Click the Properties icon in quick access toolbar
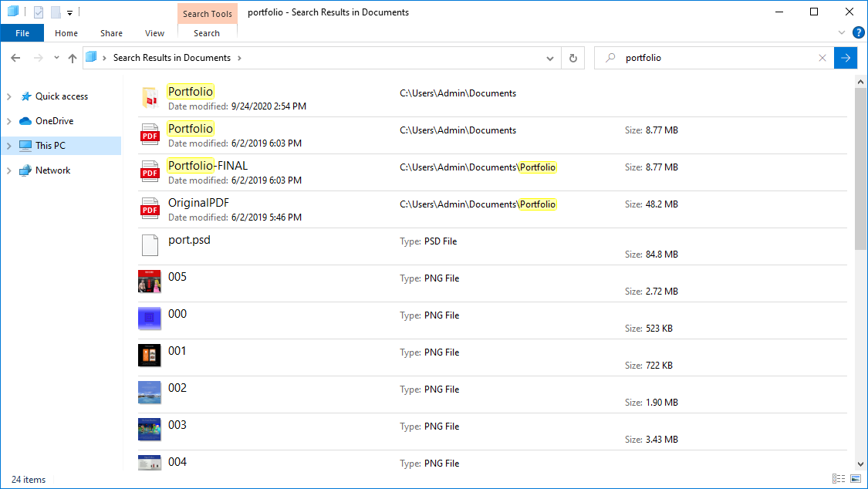Viewport: 868px width, 489px height. 39,12
